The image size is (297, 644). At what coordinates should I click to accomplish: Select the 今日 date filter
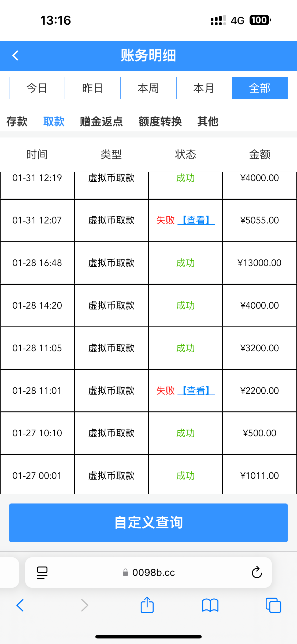(x=37, y=88)
